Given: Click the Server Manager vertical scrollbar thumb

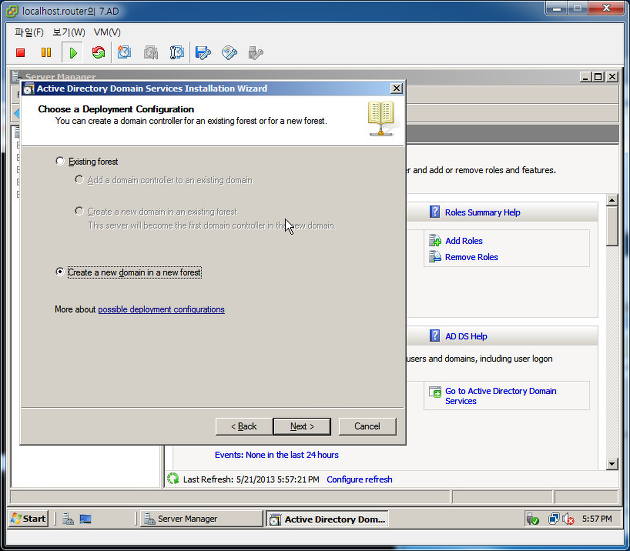Looking at the screenshot, I should [612, 226].
